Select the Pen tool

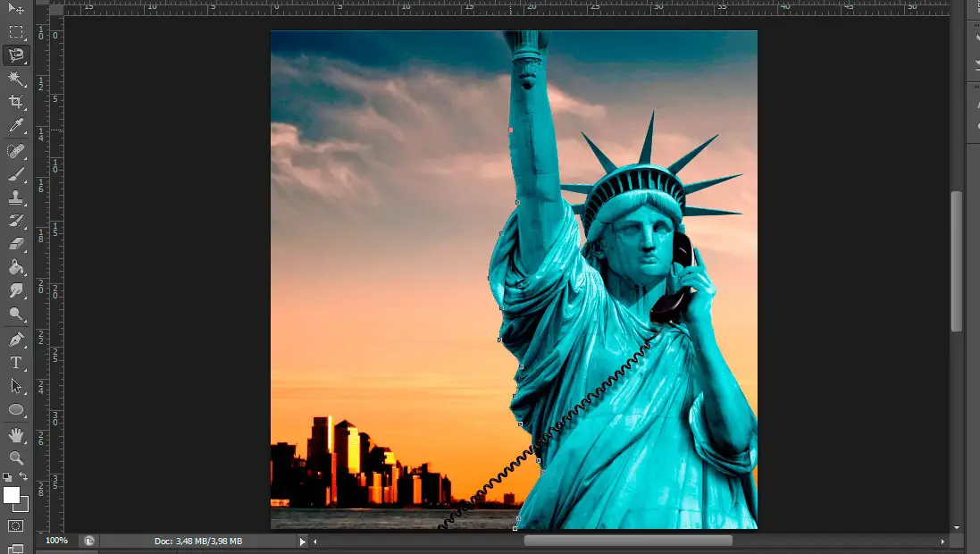(x=16, y=340)
